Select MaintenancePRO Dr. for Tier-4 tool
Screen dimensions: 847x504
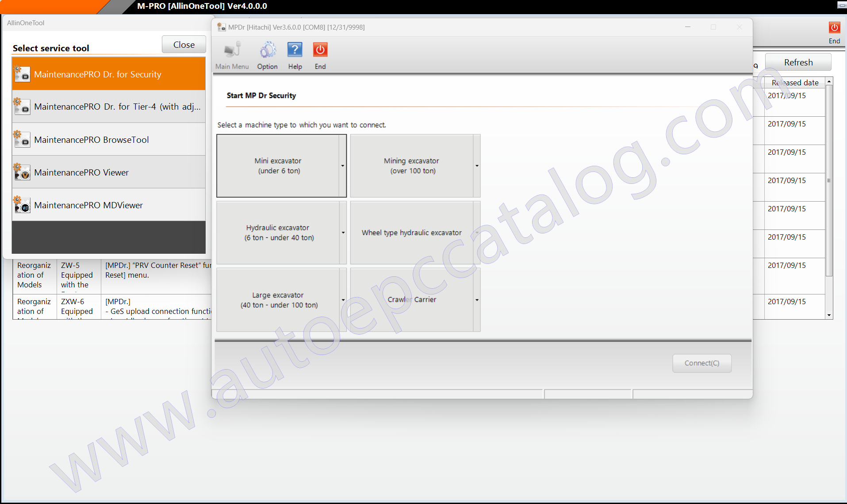tap(109, 107)
